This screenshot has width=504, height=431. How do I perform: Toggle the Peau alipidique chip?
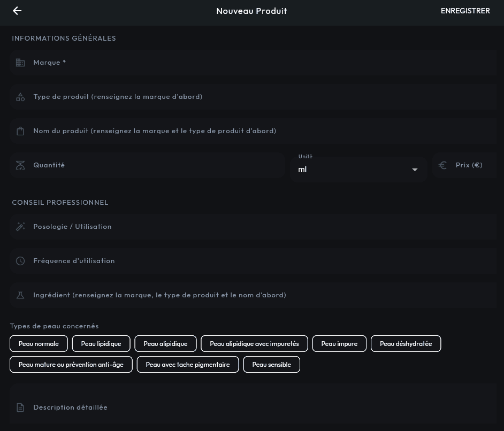point(165,344)
